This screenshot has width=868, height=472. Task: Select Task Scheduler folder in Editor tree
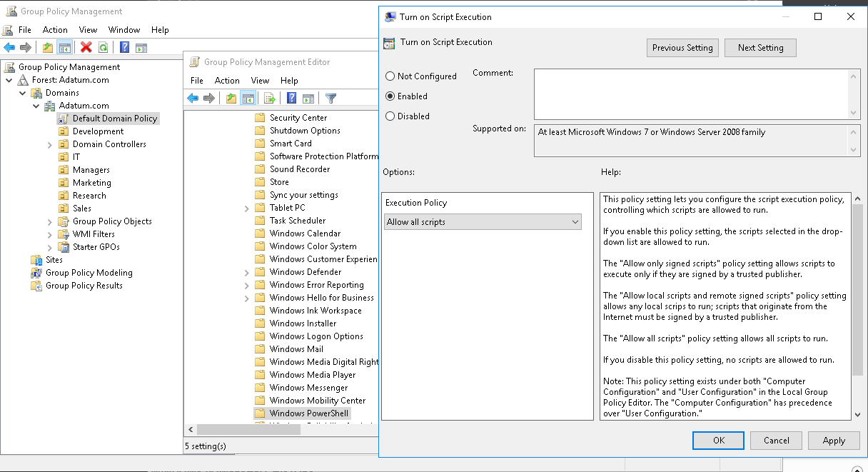(298, 221)
